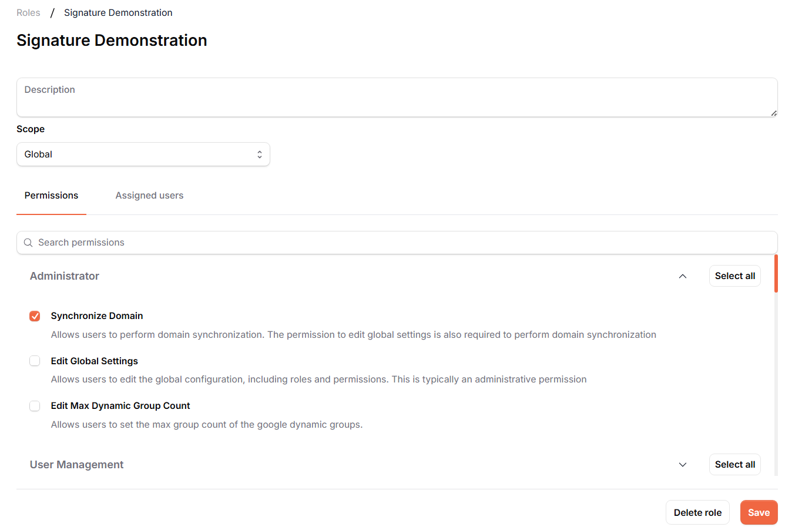Expand the User Management section chevron

683,465
